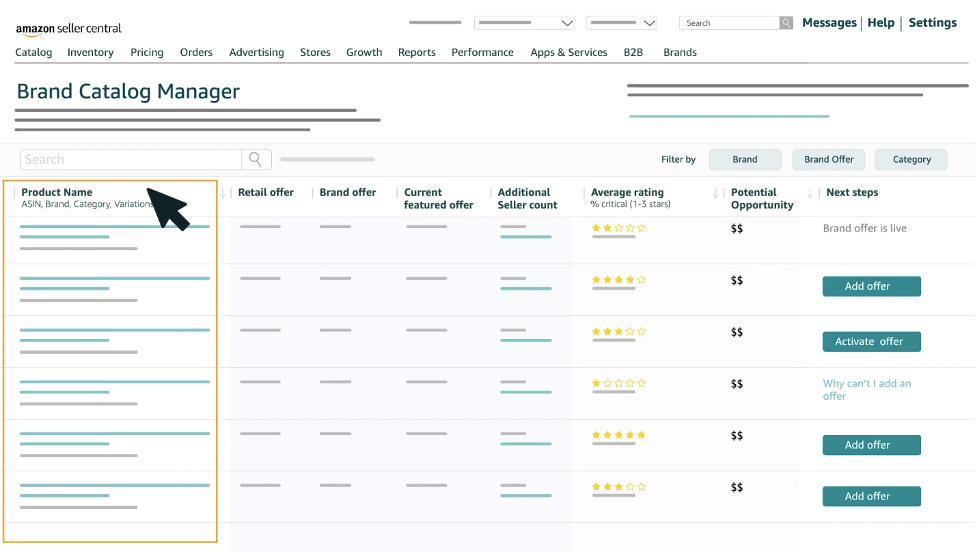Viewport: 977px width, 552px height.
Task: Click the one-star rating in the product table
Action: pos(618,383)
